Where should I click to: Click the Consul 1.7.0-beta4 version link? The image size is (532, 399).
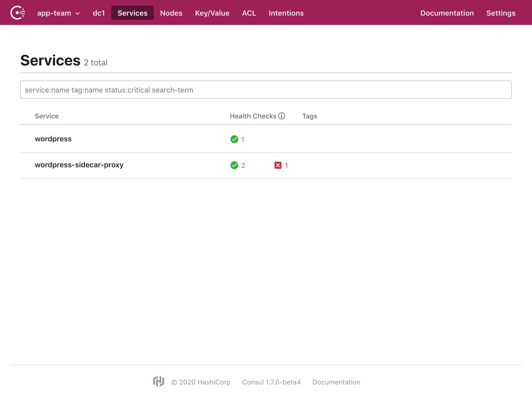pos(271,382)
